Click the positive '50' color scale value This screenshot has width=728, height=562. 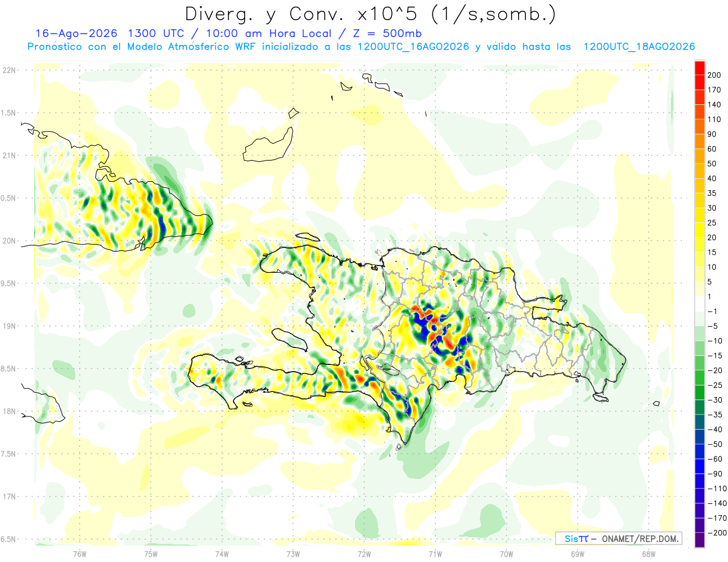tap(712, 164)
